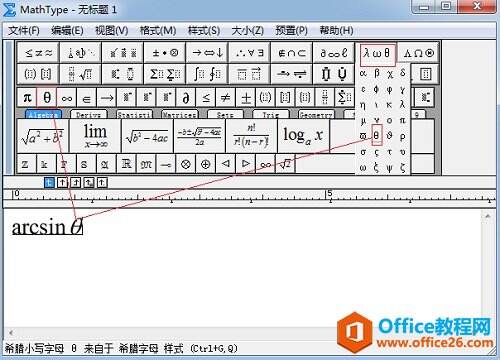Insert the log base a of x expression

tap(303, 136)
